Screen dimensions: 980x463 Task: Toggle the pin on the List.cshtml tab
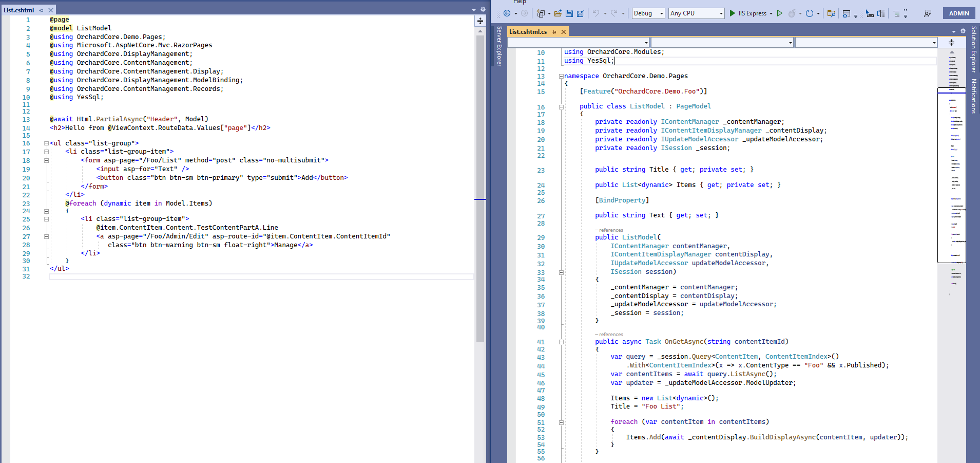click(42, 10)
